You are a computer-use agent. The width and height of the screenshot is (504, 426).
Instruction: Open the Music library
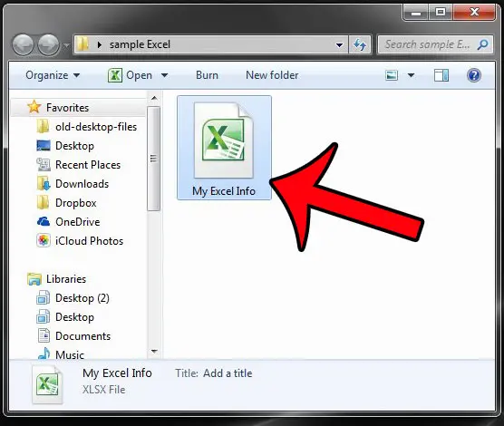[70, 354]
